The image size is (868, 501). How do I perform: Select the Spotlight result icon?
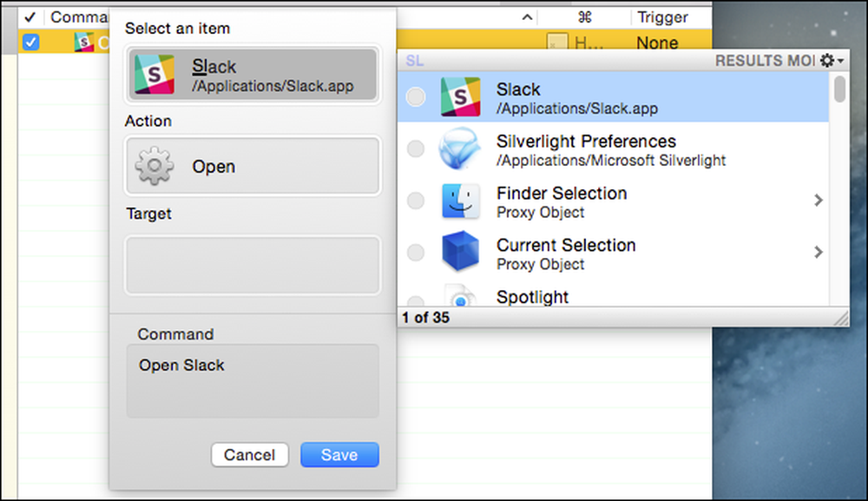(459, 296)
